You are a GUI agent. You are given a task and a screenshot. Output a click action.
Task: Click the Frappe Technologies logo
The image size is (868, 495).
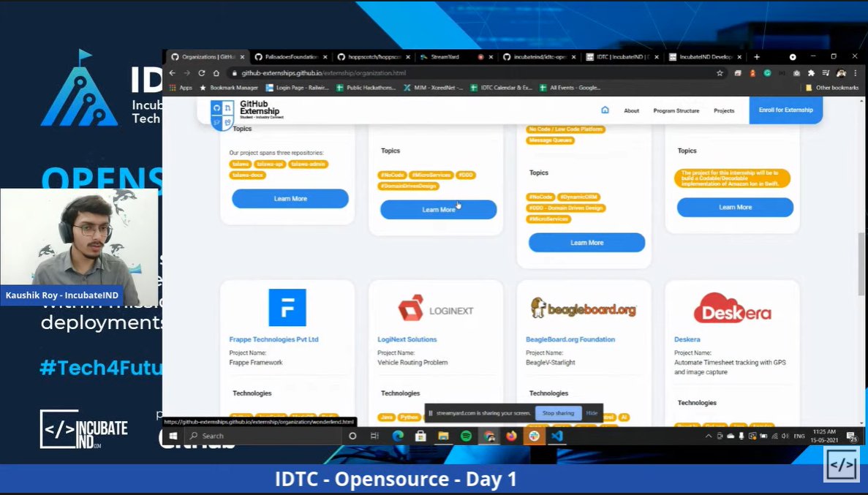287,307
